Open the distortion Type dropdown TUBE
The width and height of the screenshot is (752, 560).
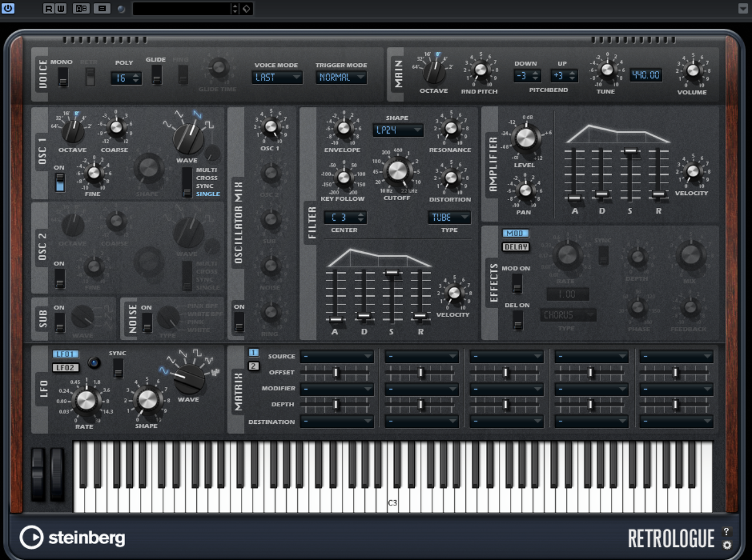449,217
